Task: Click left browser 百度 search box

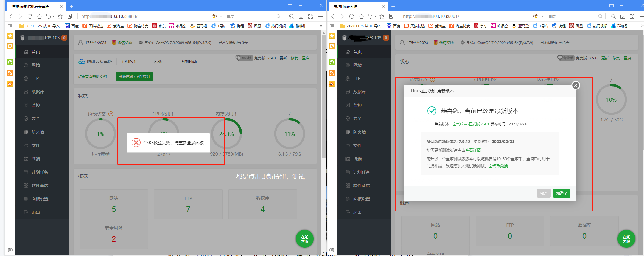Action: [x=250, y=16]
